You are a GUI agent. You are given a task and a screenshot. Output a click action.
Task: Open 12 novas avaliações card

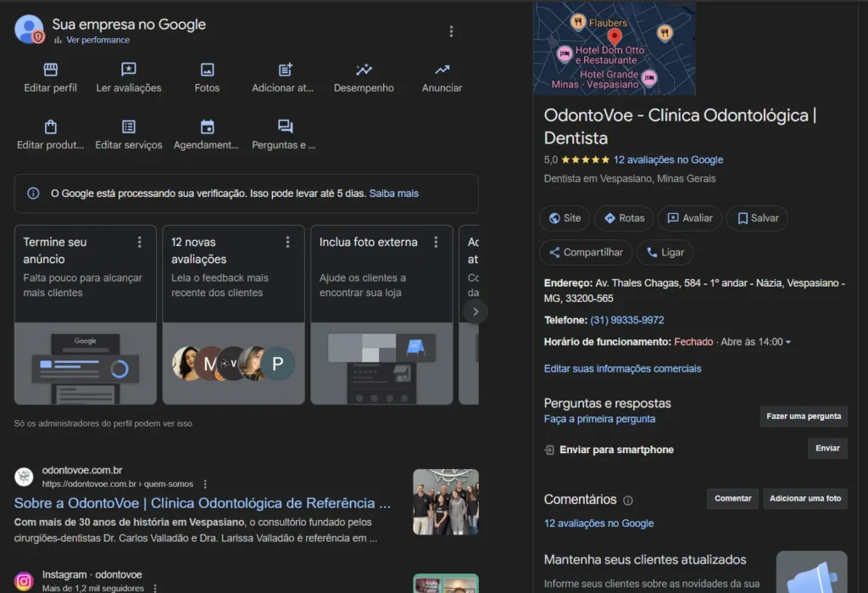pyautogui.click(x=234, y=314)
